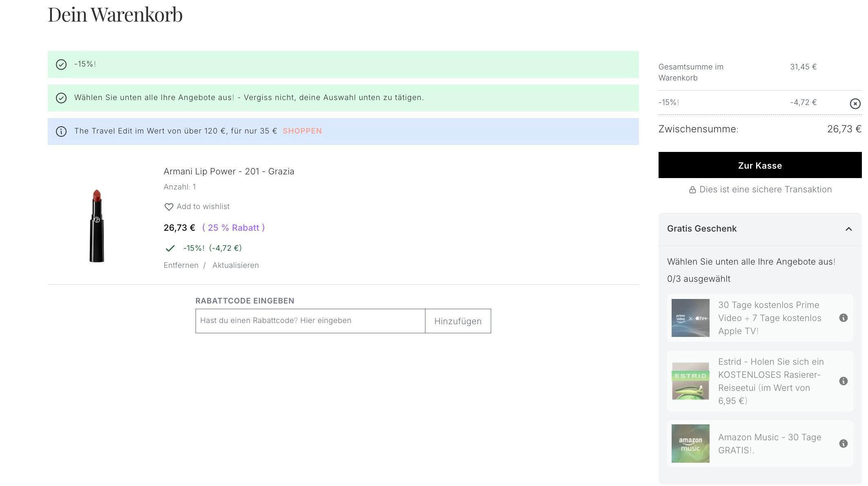Click the -4,72 € discount amount in summary
Image resolution: width=868 pixels, height=486 pixels.
(x=803, y=103)
